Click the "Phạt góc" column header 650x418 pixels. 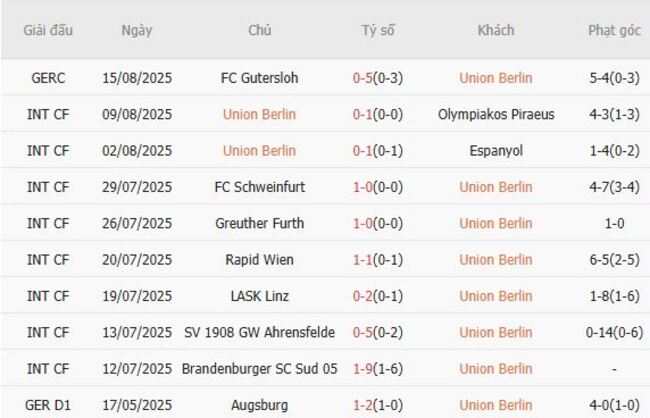(x=614, y=30)
